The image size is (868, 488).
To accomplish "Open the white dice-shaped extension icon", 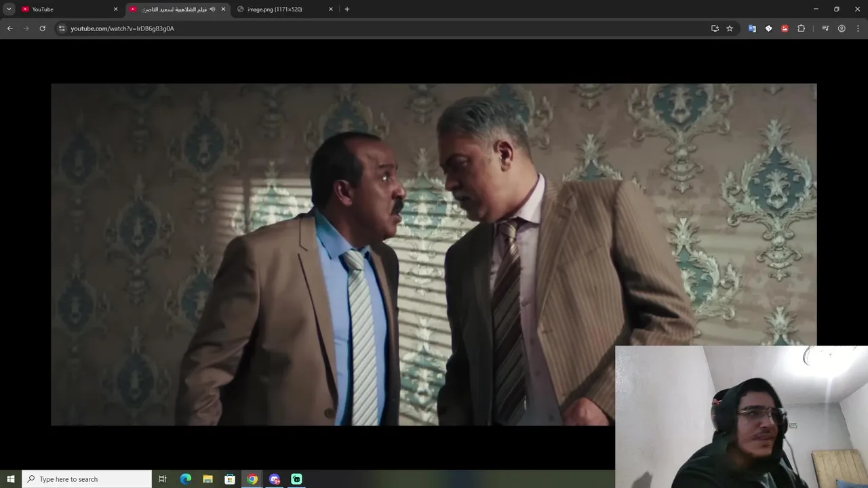I will 768,28.
